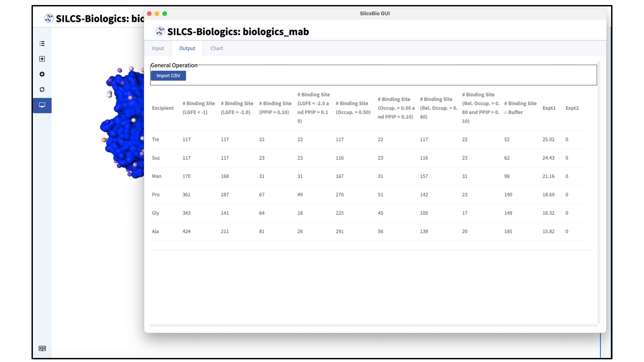Click the Import CSV button
This screenshot has width=644, height=362.
coord(168,76)
